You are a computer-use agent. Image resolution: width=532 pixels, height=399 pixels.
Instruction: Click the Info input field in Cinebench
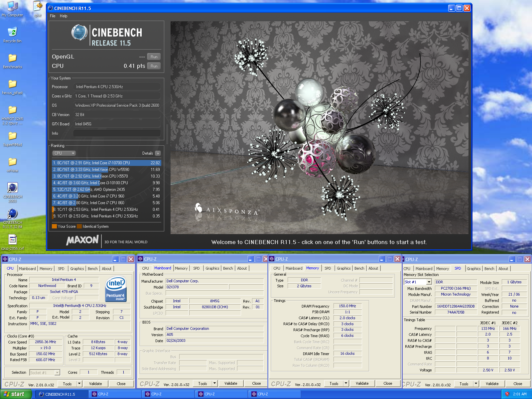[x=117, y=133]
